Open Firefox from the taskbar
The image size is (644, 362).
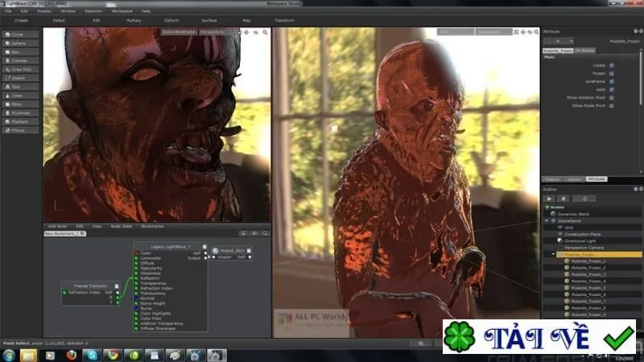click(72, 355)
